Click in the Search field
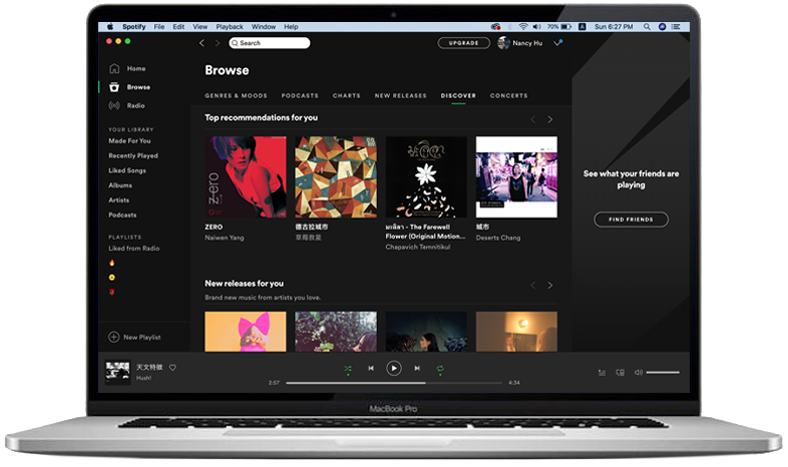This screenshot has height=467, width=788. click(269, 43)
